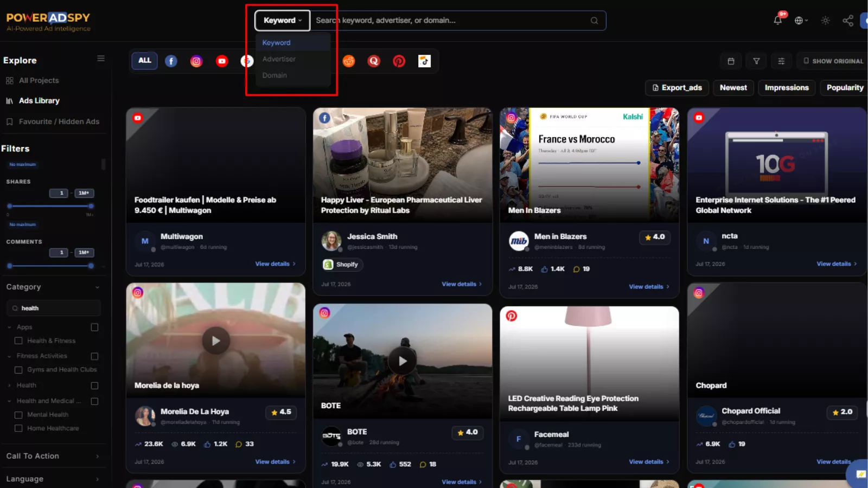868x488 pixels.
Task: Sort ads by Newest
Action: pos(733,88)
